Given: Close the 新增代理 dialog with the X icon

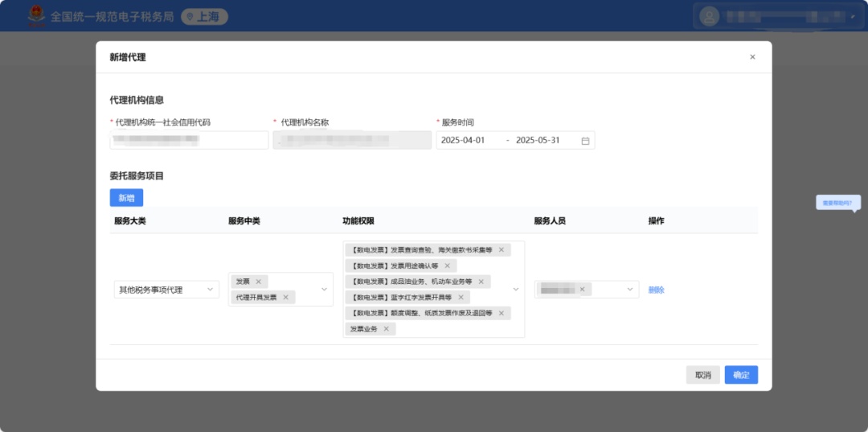Looking at the screenshot, I should pos(752,57).
